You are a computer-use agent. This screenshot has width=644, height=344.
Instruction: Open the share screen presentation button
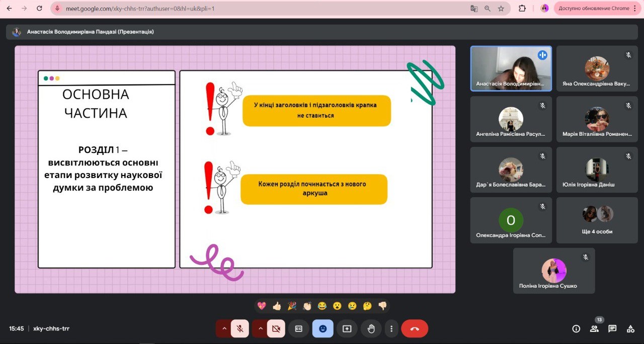347,328
